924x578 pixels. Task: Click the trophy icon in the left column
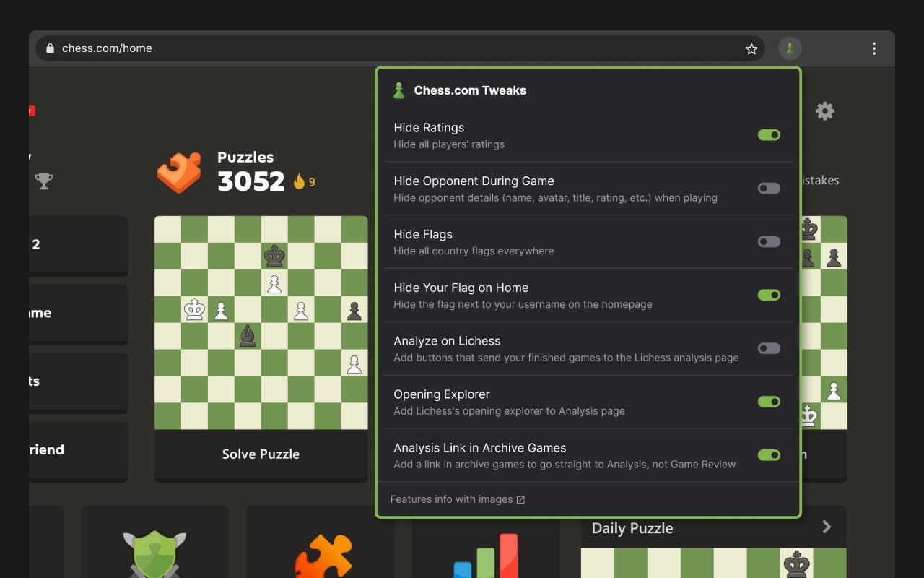pos(44,181)
